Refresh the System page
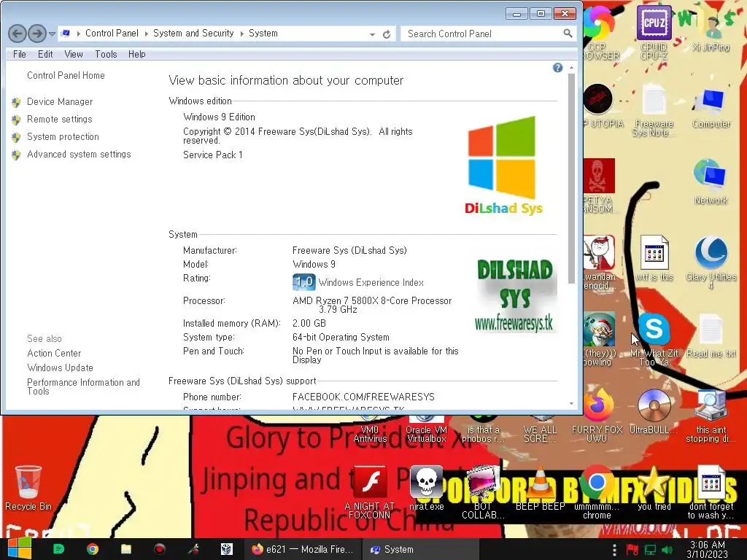The width and height of the screenshot is (747, 560). (387, 34)
